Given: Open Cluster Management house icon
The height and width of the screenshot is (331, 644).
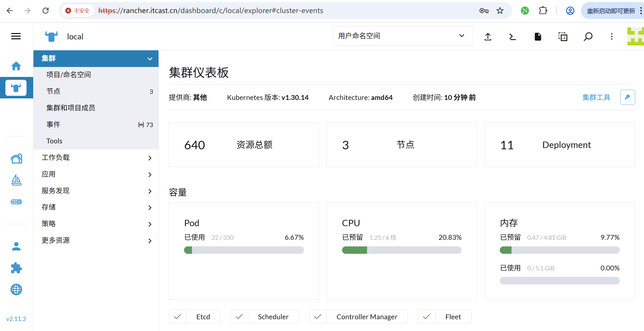Looking at the screenshot, I should click(16, 158).
